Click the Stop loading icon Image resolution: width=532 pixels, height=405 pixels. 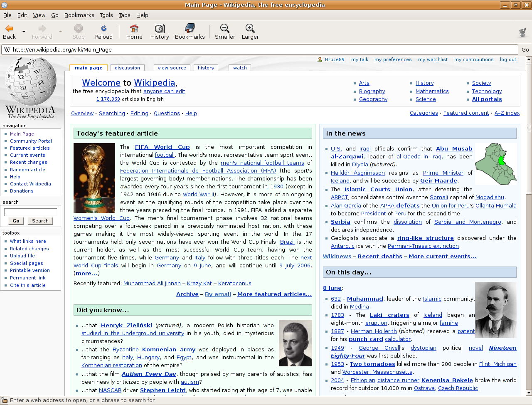(x=79, y=28)
